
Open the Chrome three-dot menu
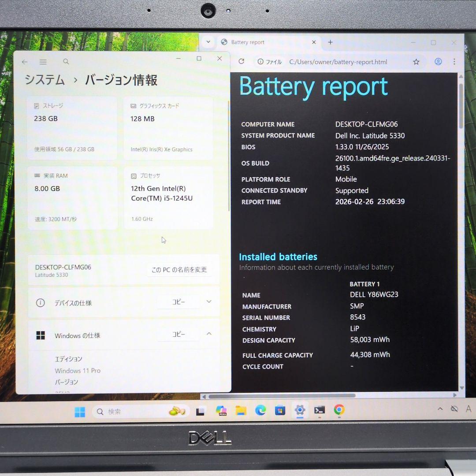(454, 62)
